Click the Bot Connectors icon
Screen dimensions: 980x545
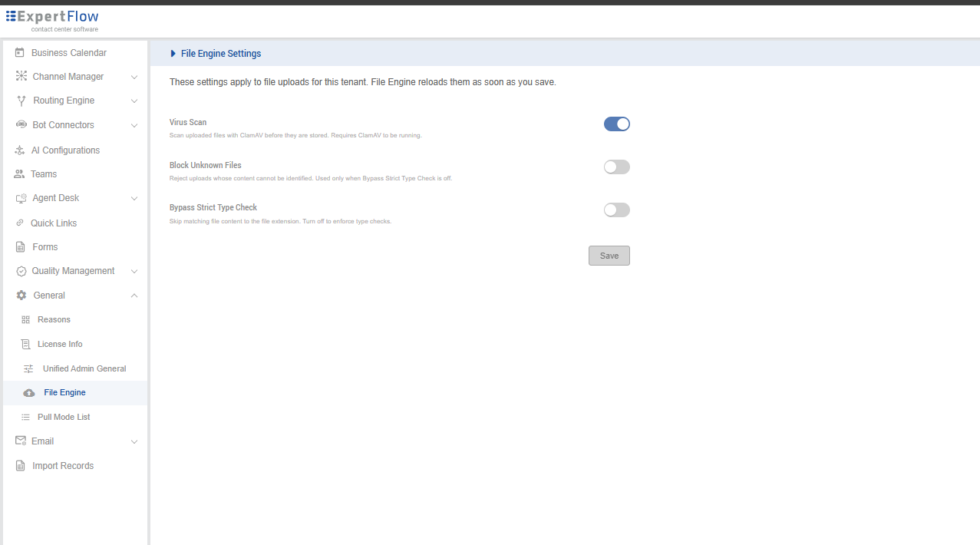[x=21, y=125]
